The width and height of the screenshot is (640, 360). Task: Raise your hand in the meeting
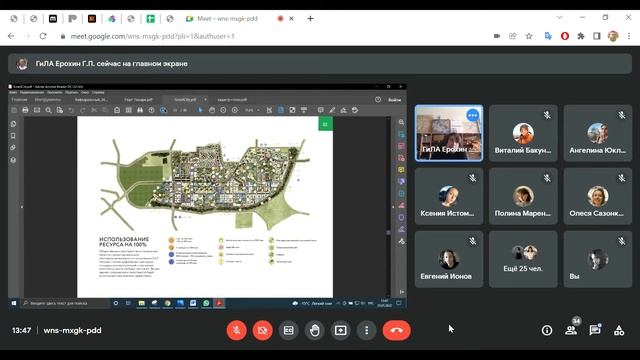(x=315, y=330)
